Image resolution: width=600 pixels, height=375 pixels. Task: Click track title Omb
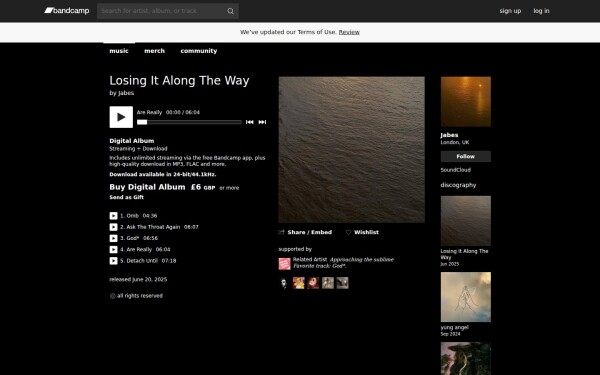coord(132,216)
